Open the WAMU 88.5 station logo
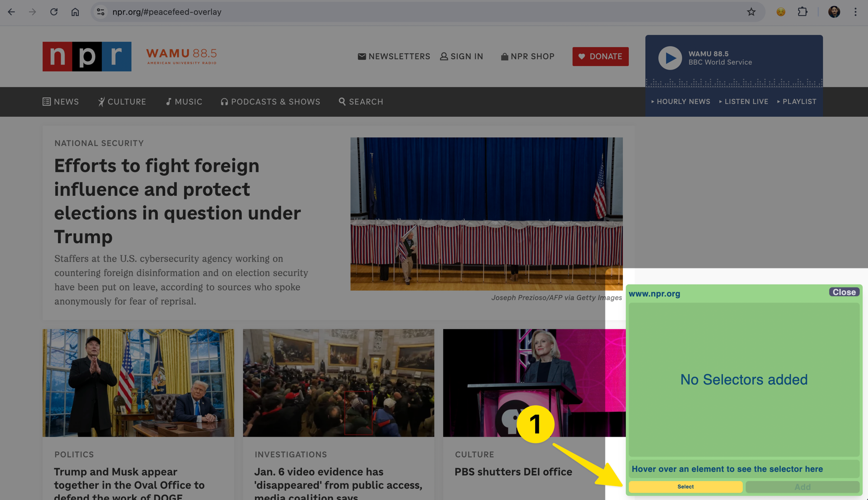 point(181,57)
